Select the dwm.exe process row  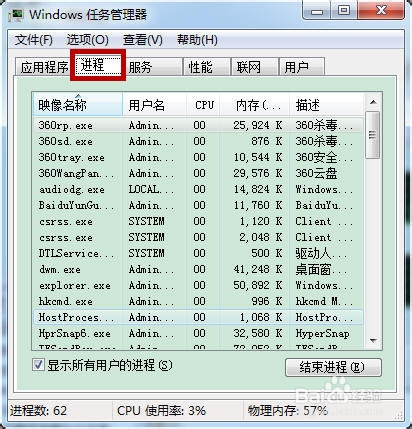(198, 269)
